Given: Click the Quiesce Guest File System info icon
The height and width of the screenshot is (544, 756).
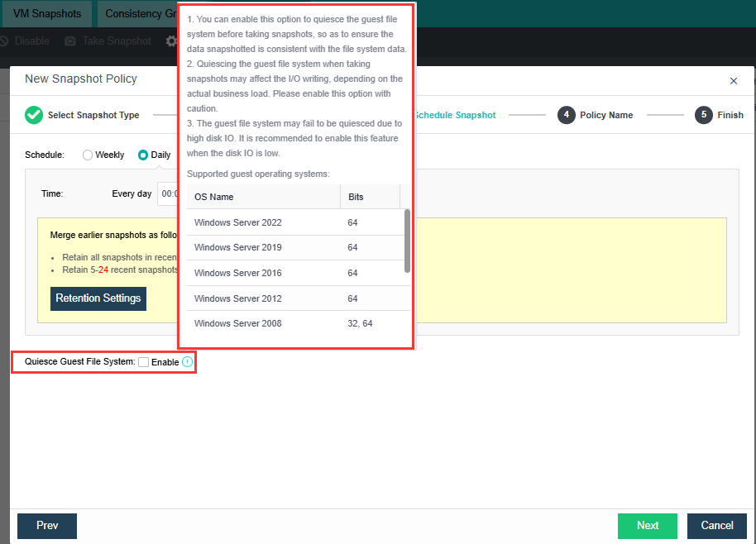Looking at the screenshot, I should [187, 362].
